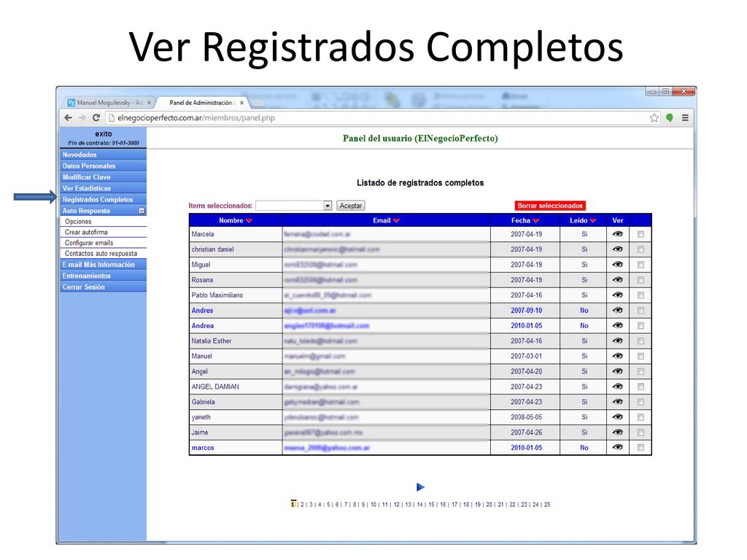Viewport: 747px width, 560px height.
Task: Go to next page blue arrow
Action: tap(420, 486)
